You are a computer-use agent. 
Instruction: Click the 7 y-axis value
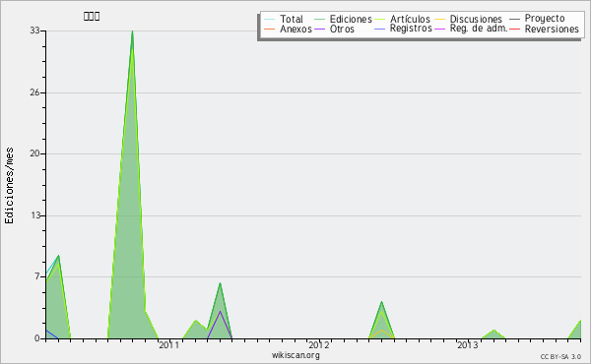[x=37, y=276]
